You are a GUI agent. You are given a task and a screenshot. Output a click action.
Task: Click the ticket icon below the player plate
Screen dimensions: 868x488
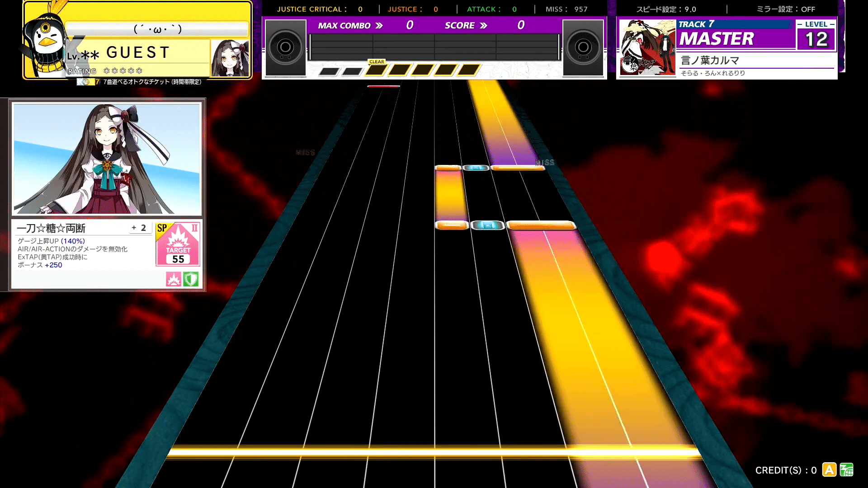point(86,82)
